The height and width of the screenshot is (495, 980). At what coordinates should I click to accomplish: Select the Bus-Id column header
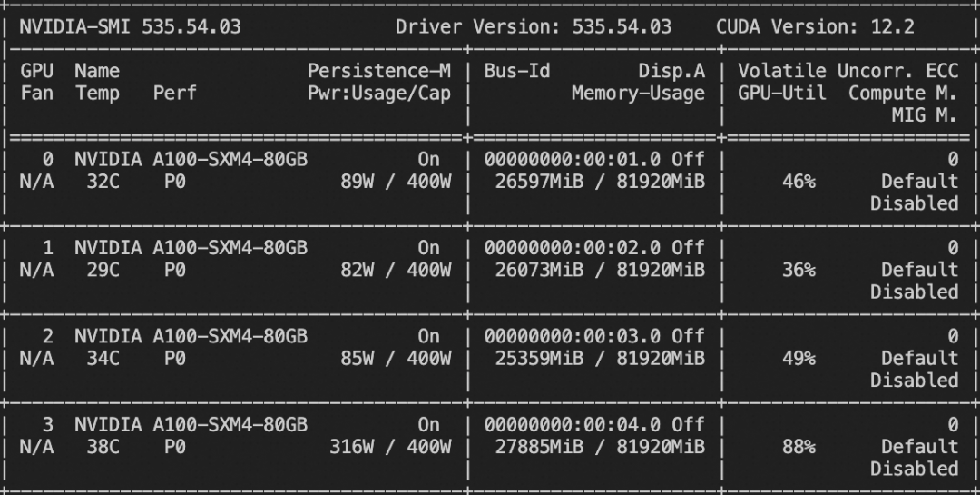pyautogui.click(x=516, y=71)
